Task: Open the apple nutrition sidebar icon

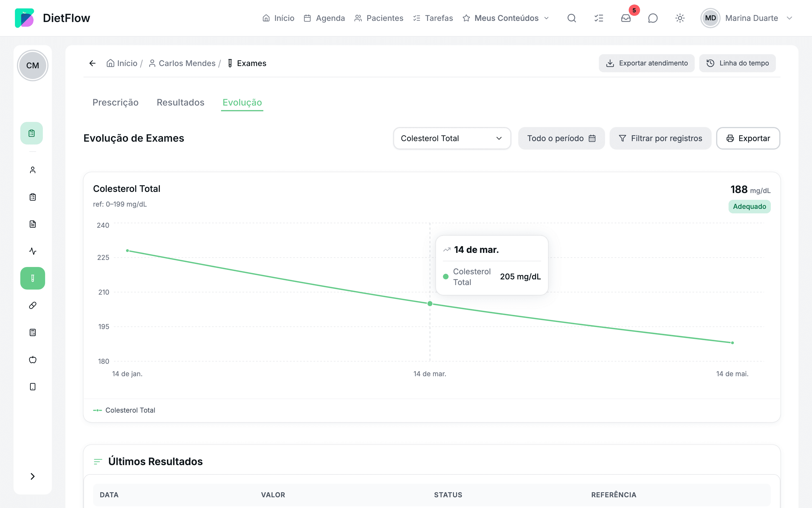Action: point(32,360)
